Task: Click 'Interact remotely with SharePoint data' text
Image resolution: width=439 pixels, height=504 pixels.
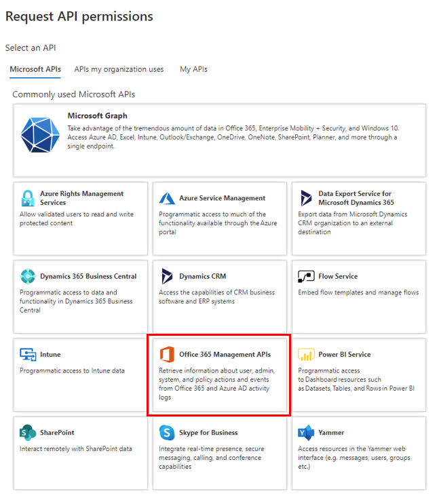Action: (75, 448)
